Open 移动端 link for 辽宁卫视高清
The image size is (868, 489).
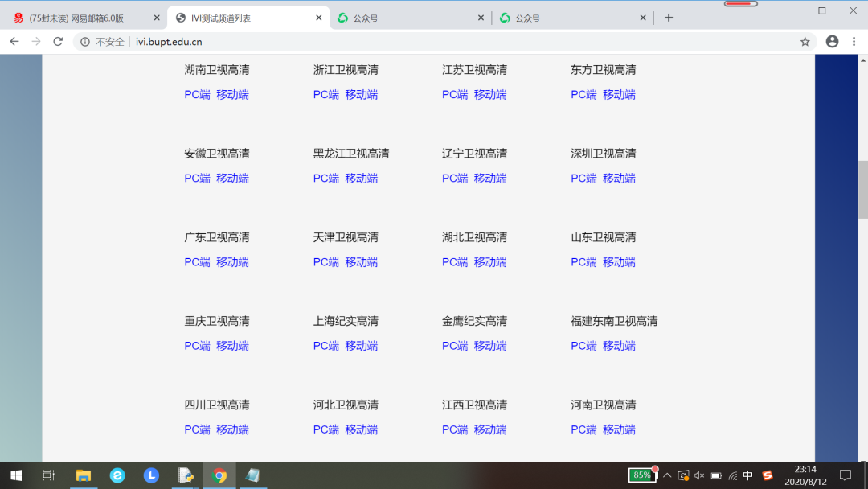point(490,179)
